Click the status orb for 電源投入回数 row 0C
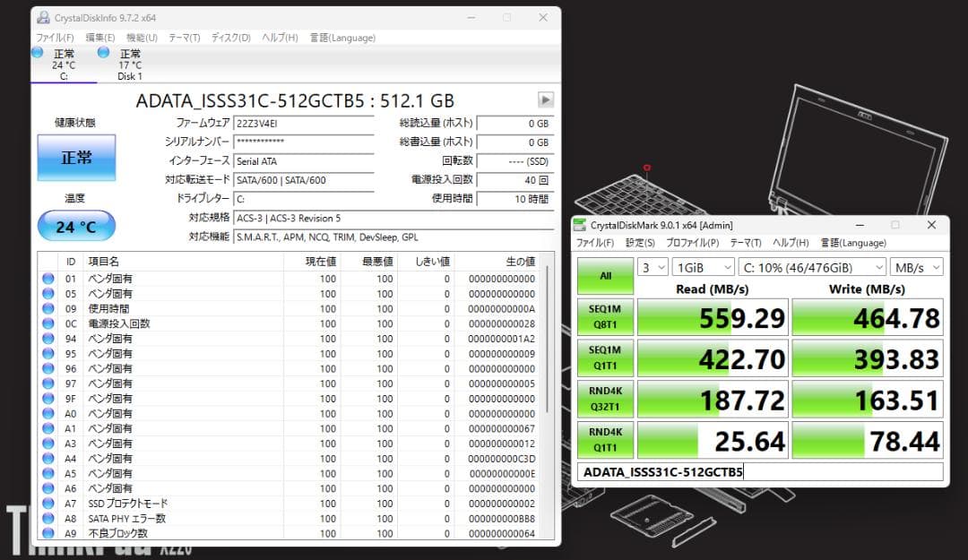Image resolution: width=968 pixels, height=560 pixels. point(48,323)
